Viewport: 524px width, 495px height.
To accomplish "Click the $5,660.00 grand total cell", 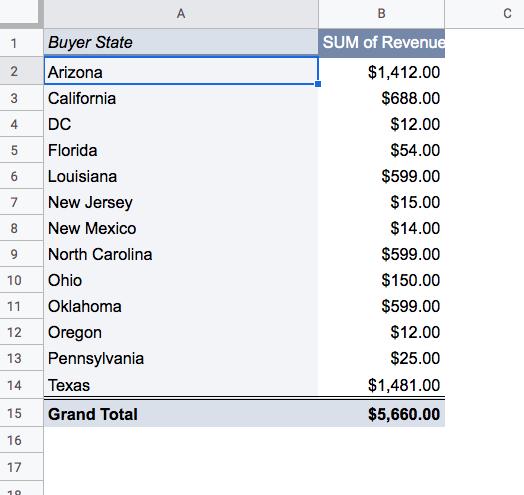I will click(381, 414).
